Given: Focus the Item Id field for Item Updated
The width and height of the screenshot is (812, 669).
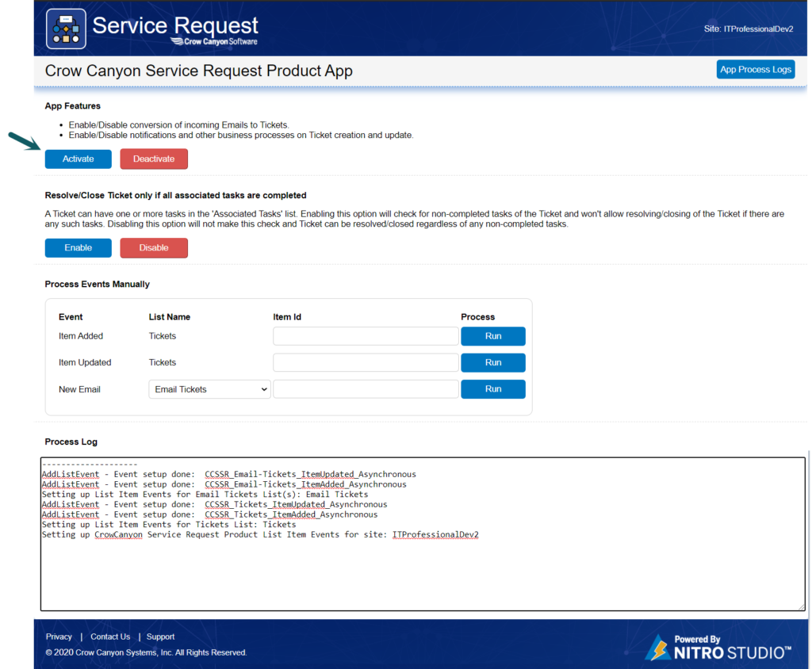Looking at the screenshot, I should (366, 362).
